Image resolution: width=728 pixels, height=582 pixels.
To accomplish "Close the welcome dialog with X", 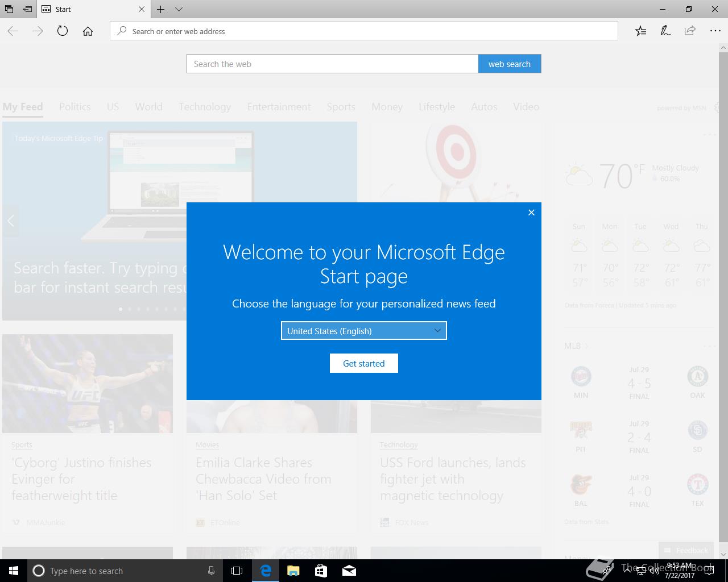I will click(531, 213).
